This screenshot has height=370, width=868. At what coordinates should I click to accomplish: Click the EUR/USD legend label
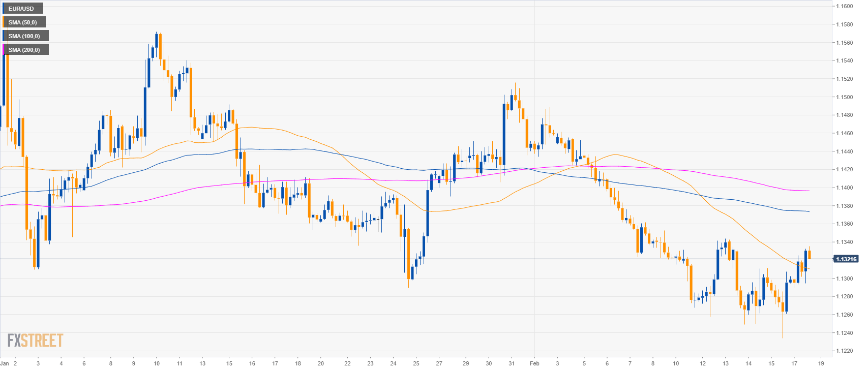21,9
